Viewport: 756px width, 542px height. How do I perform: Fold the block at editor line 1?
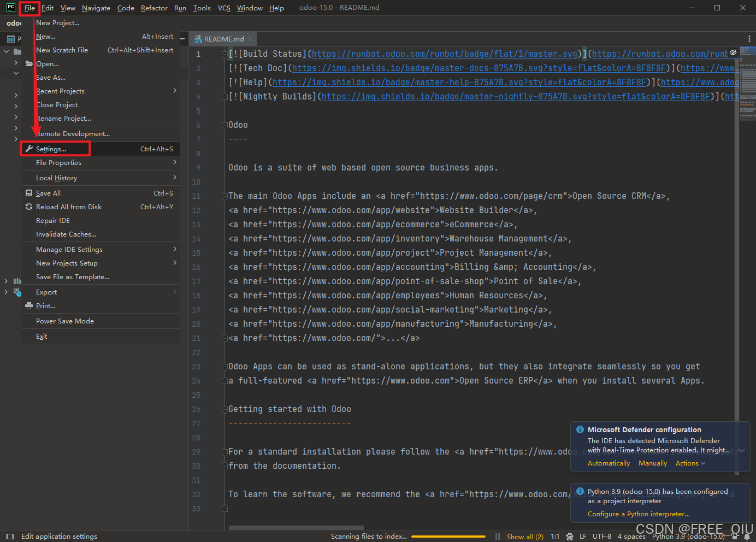(225, 54)
